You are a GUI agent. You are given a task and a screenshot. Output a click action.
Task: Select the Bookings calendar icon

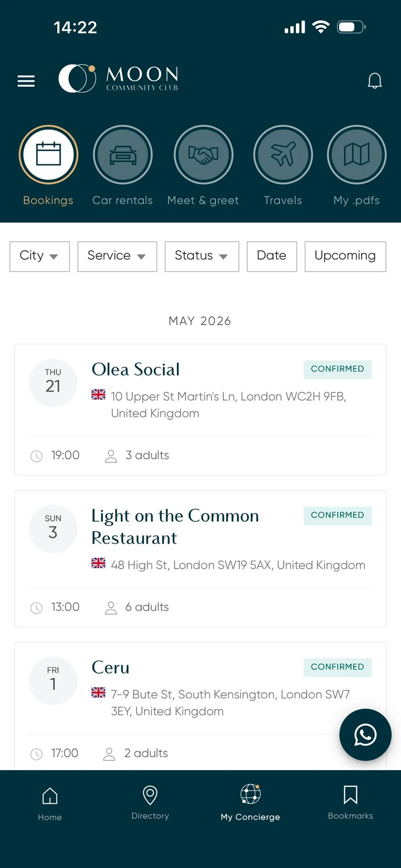point(48,155)
